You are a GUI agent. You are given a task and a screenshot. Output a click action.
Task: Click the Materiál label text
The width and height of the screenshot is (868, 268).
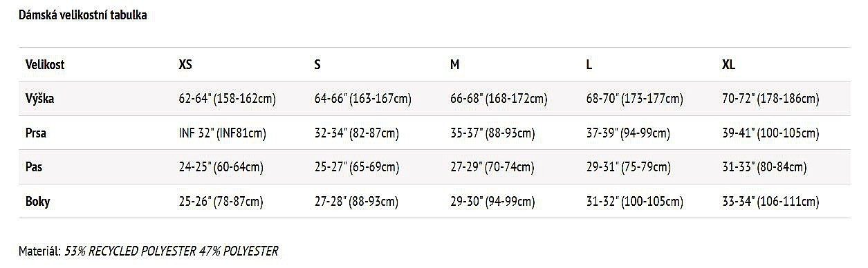pyautogui.click(x=40, y=251)
